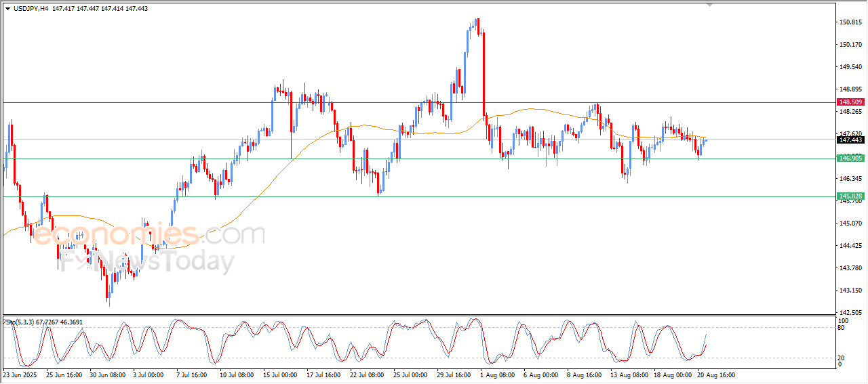Click the 20 Aug 16:00 time label
This screenshot has height=384, width=868.
716,375
